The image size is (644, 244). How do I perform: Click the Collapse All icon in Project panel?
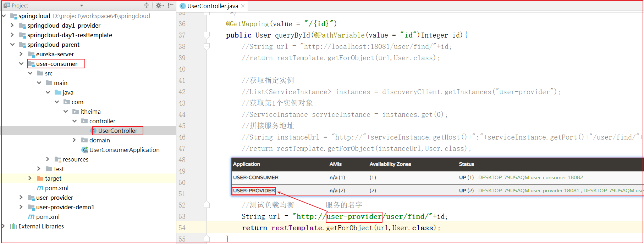coord(147,5)
